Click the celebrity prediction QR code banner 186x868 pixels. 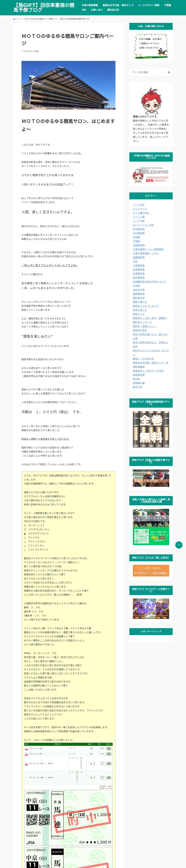(x=151, y=527)
